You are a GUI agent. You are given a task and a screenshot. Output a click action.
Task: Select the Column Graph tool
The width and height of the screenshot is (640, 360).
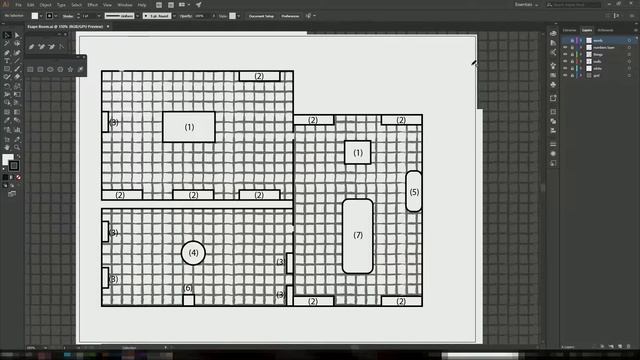(x=17, y=129)
